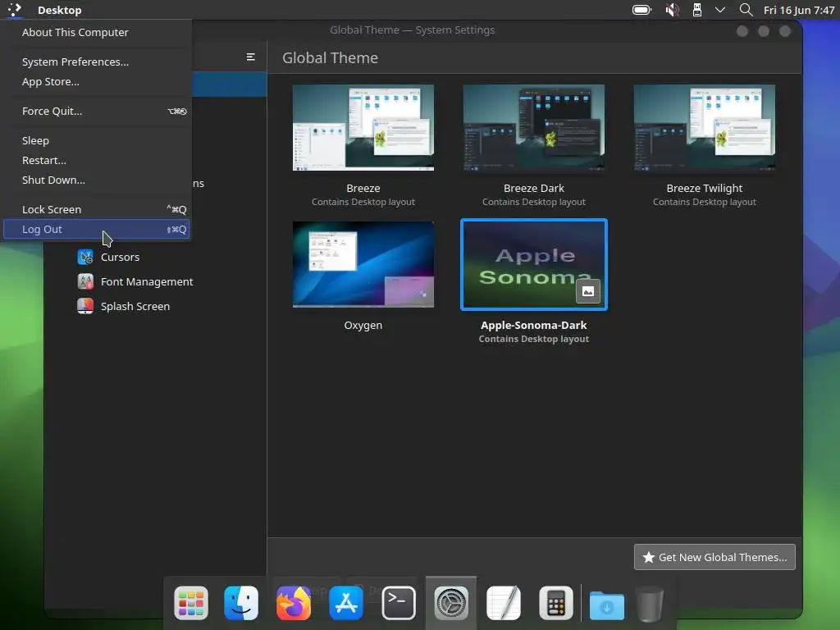Click the battery icon in menu bar
The width and height of the screenshot is (840, 630).
641,10
